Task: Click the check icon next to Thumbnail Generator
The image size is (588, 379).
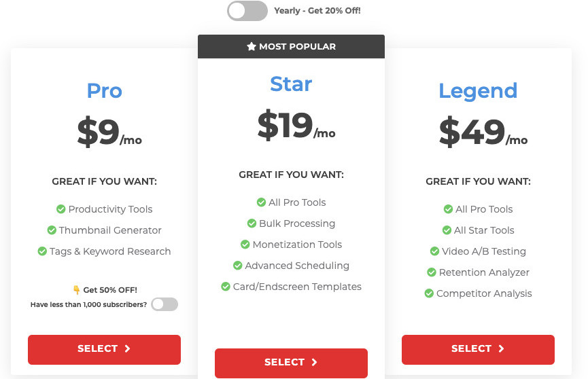Action: point(52,230)
